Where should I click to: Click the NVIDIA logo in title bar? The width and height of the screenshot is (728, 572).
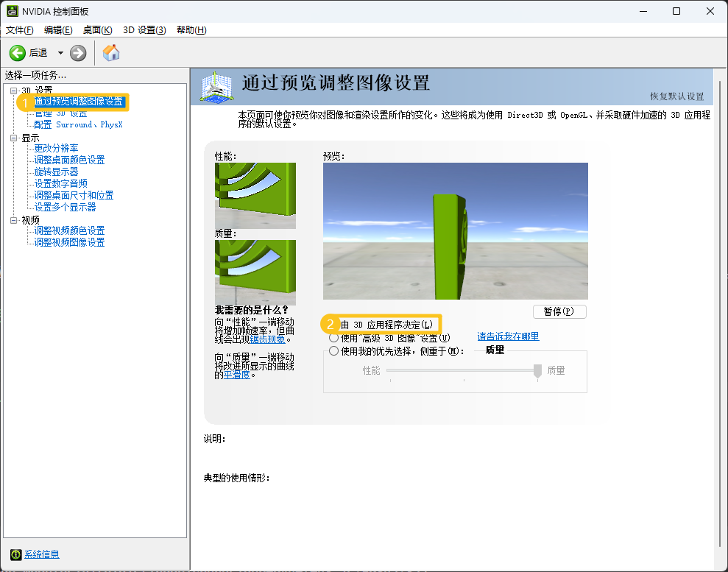point(12,11)
